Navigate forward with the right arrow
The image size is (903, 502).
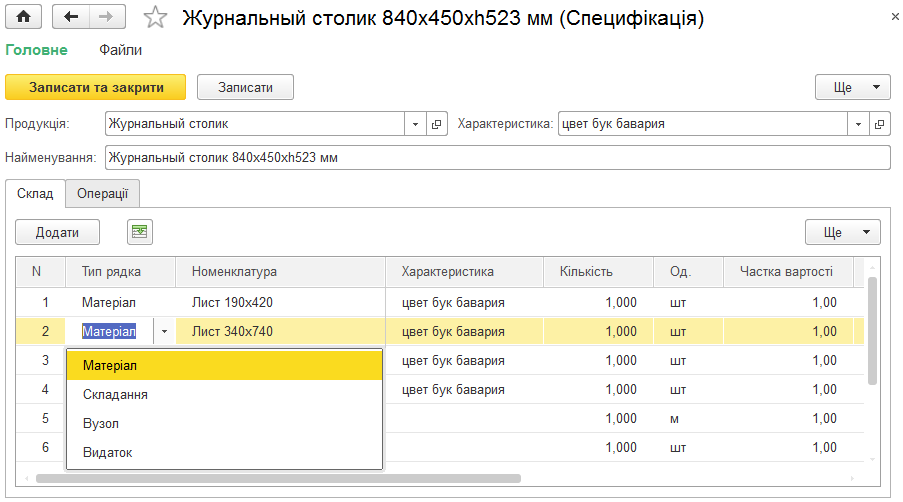[107, 17]
